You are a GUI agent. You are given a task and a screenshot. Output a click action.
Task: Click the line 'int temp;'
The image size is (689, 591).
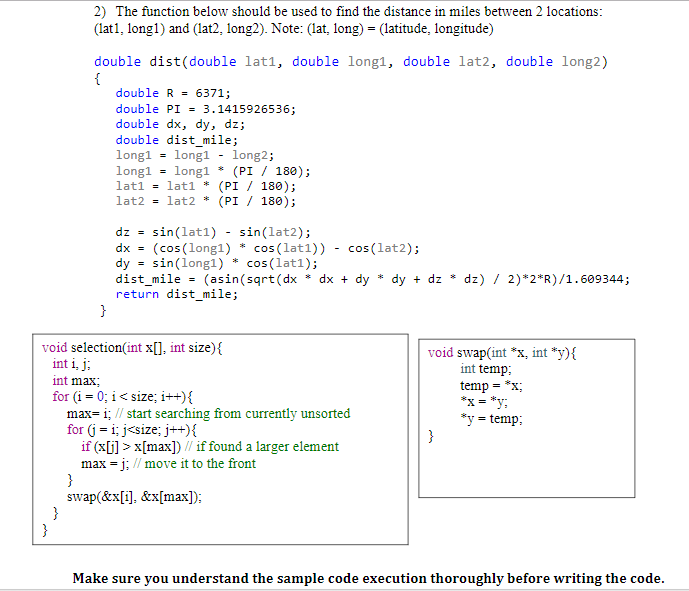click(x=486, y=369)
